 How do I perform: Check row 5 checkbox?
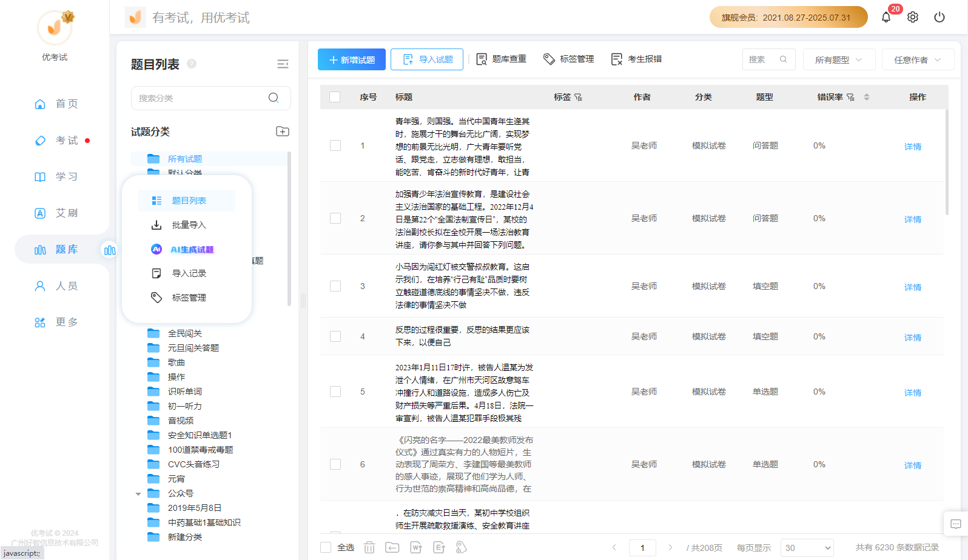click(335, 392)
